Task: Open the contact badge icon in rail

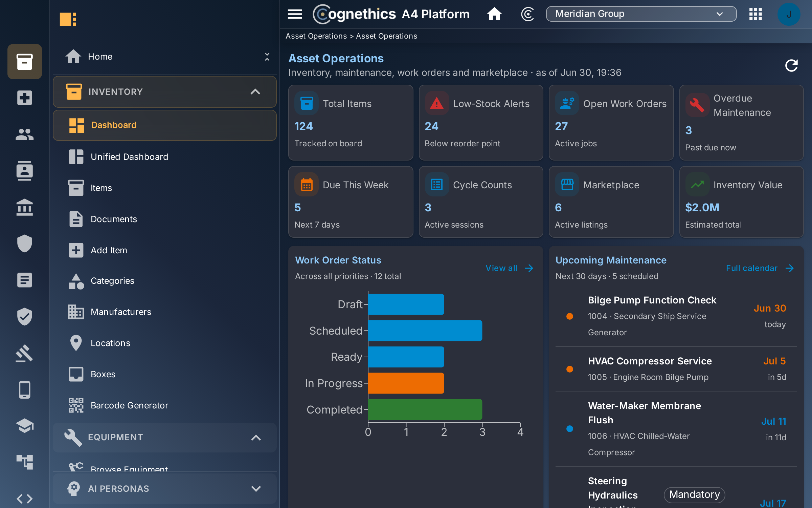Action: click(25, 171)
